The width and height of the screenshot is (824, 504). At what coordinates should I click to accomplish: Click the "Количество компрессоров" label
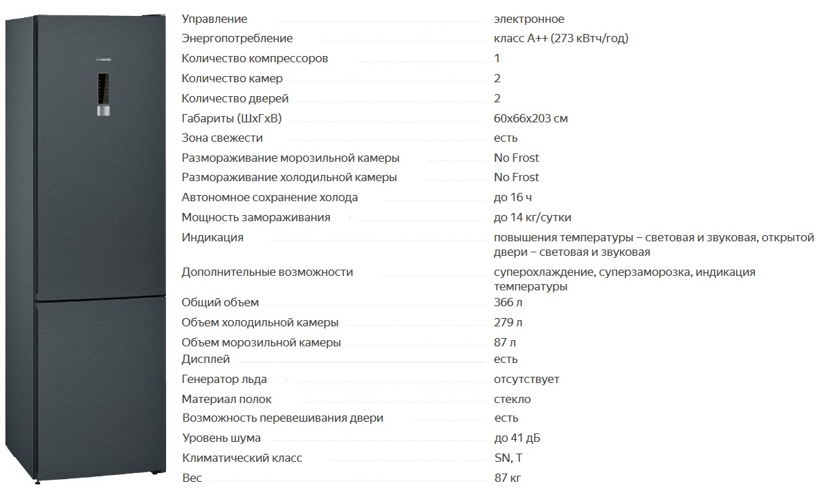pos(255,59)
